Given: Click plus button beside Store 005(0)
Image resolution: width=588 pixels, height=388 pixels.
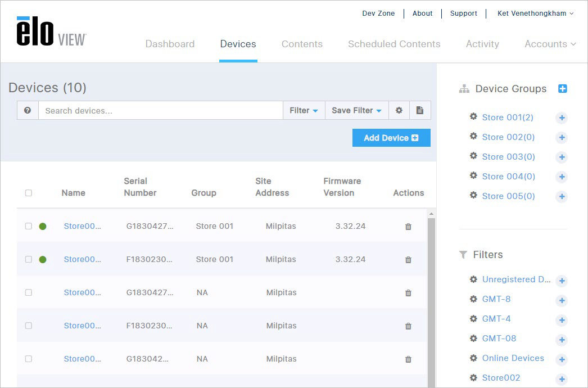Looking at the screenshot, I should tap(562, 196).
